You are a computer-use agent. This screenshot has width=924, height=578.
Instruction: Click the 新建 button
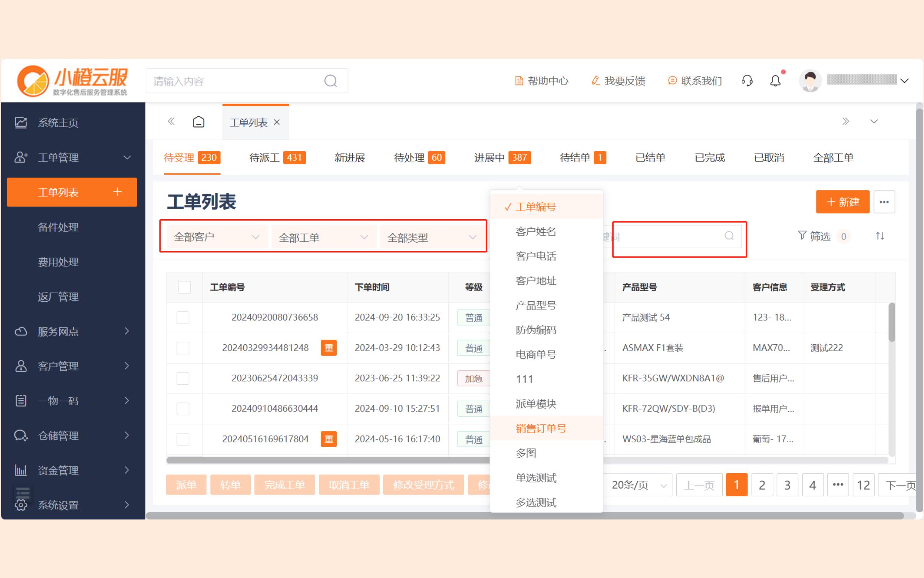[843, 202]
